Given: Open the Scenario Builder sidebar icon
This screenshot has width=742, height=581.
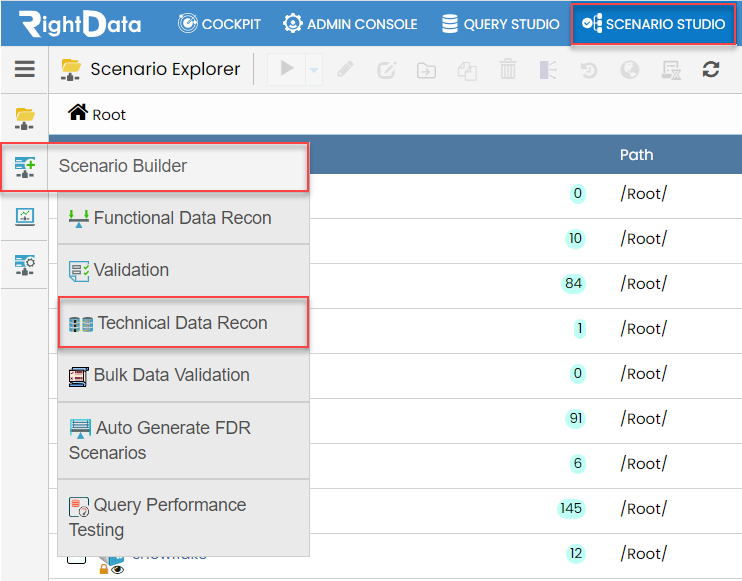Looking at the screenshot, I should click(25, 167).
